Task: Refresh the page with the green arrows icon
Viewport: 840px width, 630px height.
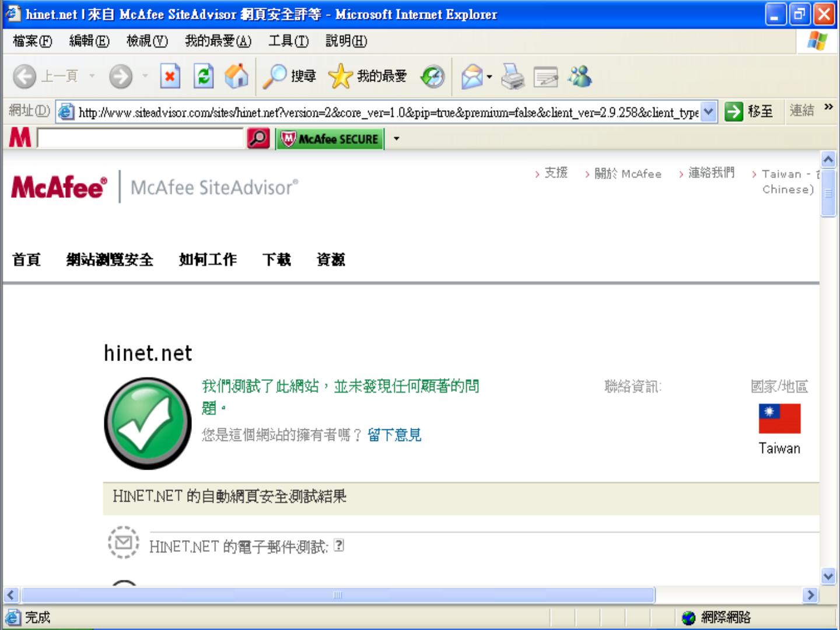Action: (203, 76)
